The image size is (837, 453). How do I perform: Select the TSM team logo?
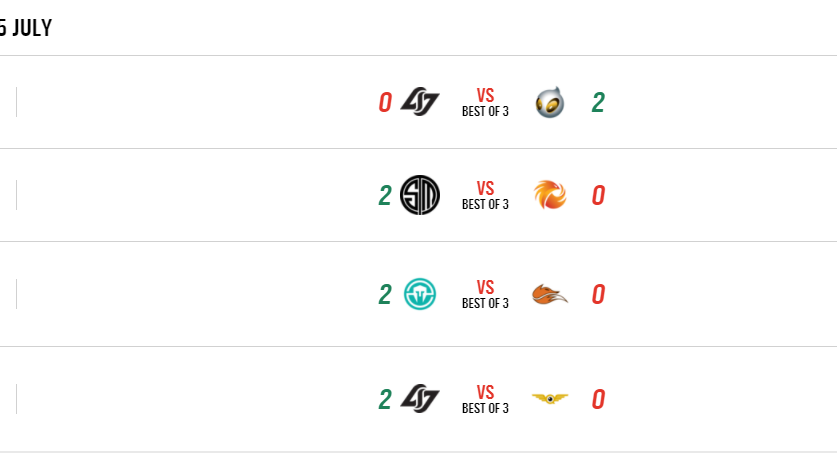[x=419, y=195]
